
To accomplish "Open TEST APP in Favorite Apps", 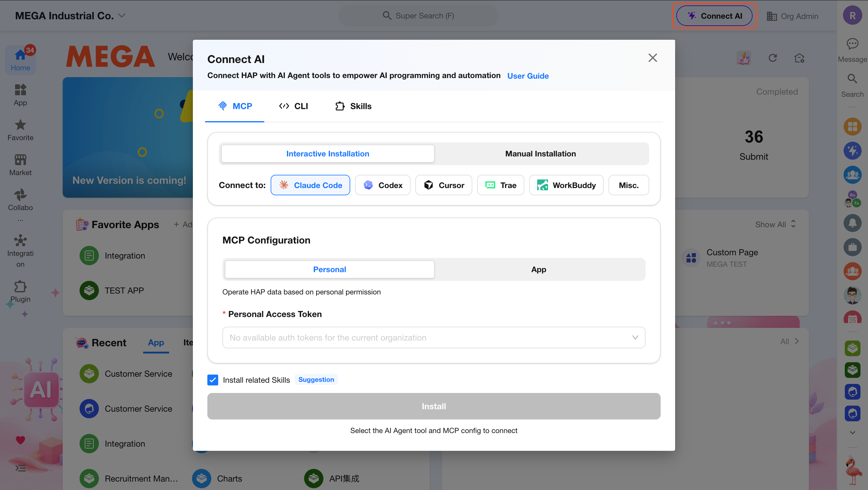I will click(x=112, y=291).
